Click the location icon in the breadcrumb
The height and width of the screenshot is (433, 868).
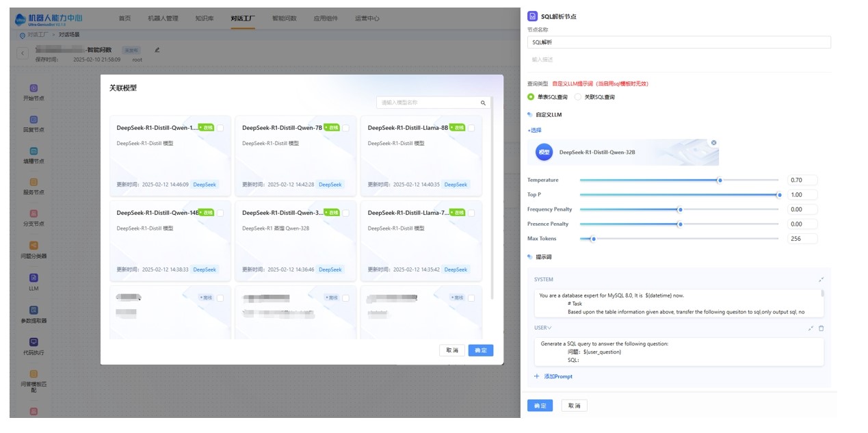tap(22, 34)
